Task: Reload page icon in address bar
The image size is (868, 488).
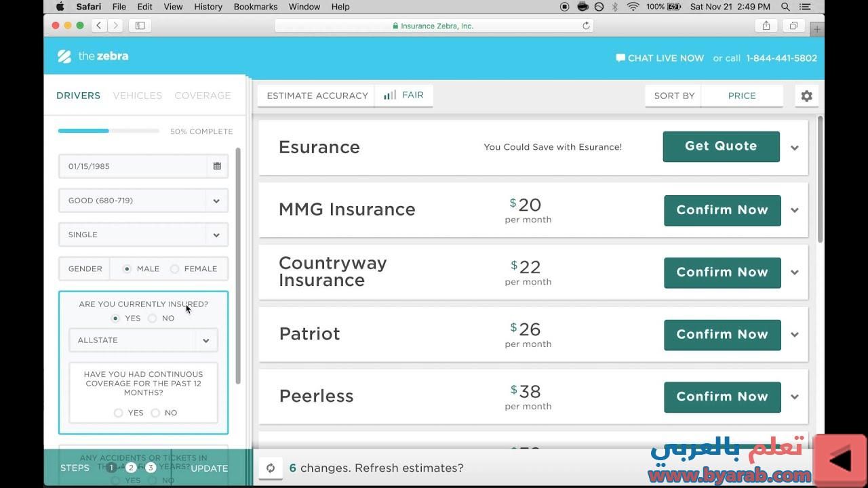Action: pos(586,26)
